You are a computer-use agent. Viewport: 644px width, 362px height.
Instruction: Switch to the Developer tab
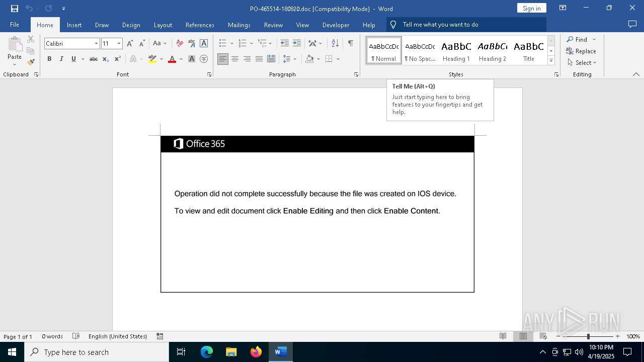(x=336, y=25)
